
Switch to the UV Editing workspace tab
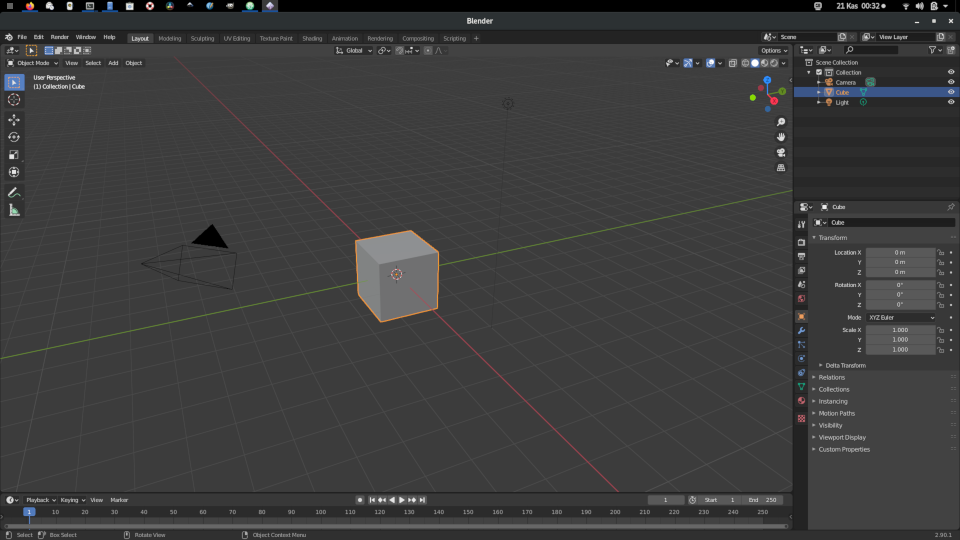tap(236, 39)
